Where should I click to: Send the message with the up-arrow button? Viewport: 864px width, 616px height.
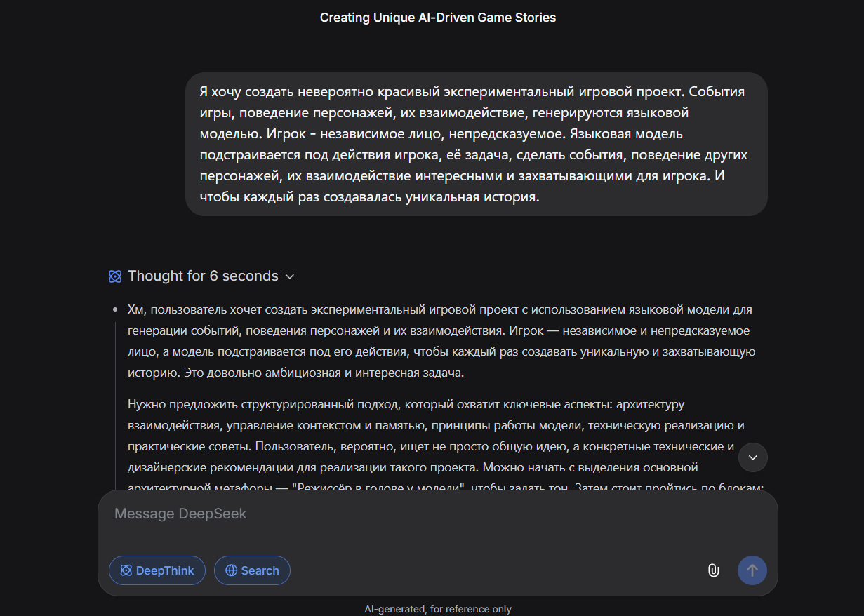(x=752, y=570)
